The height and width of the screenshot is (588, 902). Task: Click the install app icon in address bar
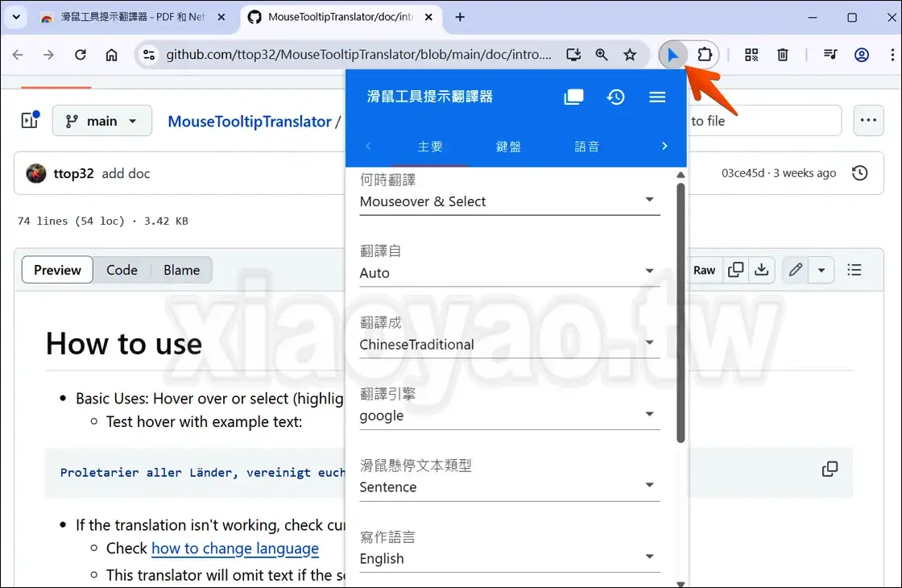click(x=573, y=55)
